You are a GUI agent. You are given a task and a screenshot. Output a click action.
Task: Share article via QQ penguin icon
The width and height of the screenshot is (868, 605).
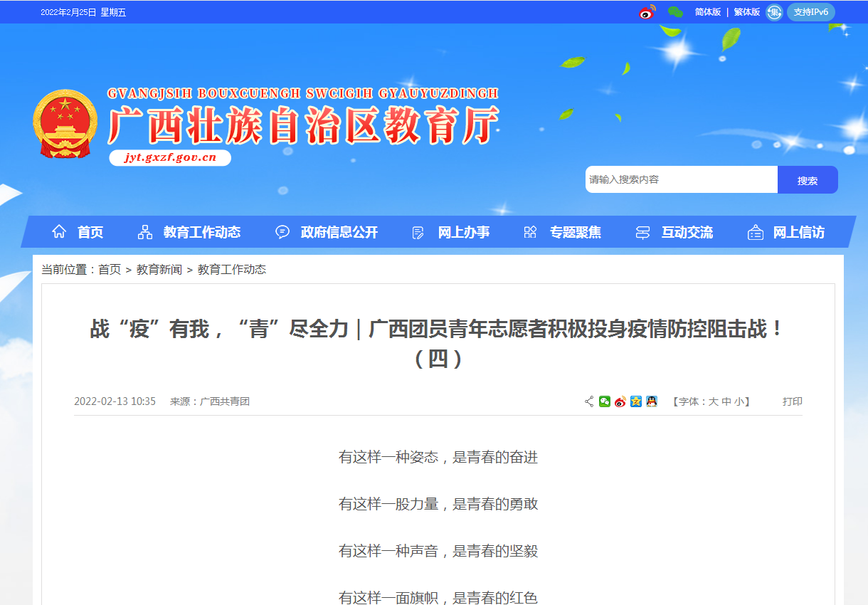[x=652, y=401]
